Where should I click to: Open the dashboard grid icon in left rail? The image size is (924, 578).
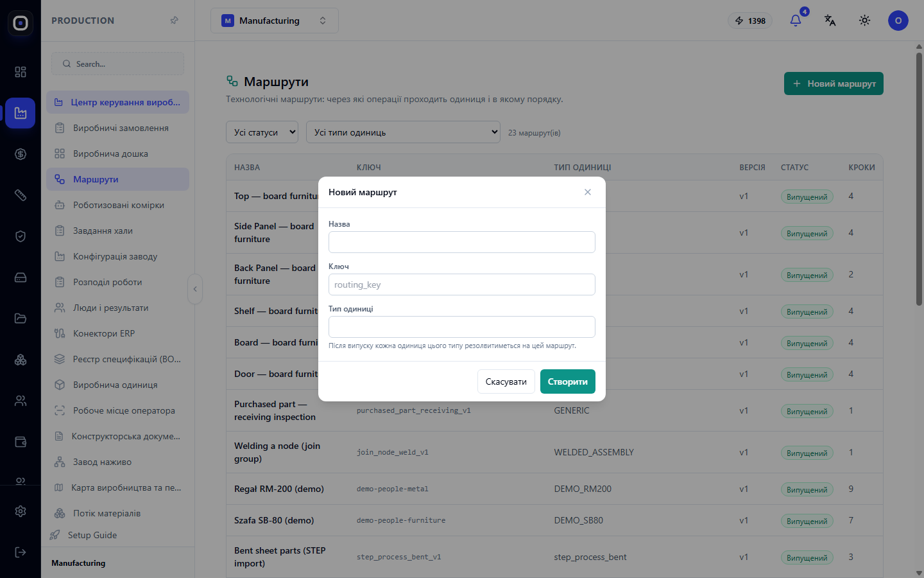click(21, 72)
